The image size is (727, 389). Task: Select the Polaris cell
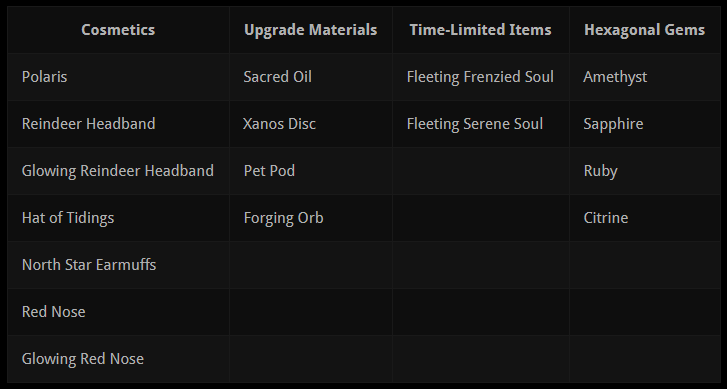tap(118, 77)
